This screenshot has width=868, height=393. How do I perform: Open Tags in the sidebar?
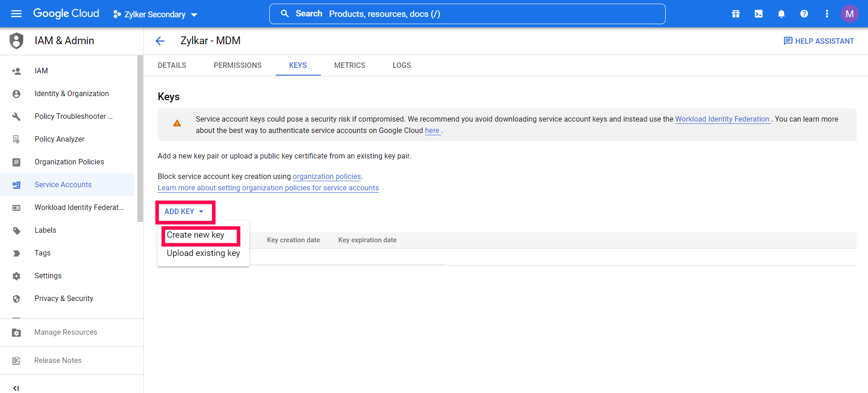[67, 253]
